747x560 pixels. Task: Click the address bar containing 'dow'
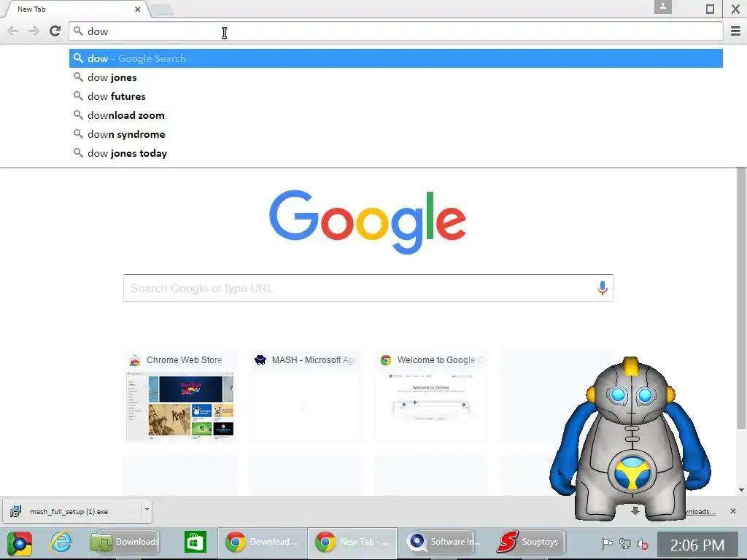[396, 31]
